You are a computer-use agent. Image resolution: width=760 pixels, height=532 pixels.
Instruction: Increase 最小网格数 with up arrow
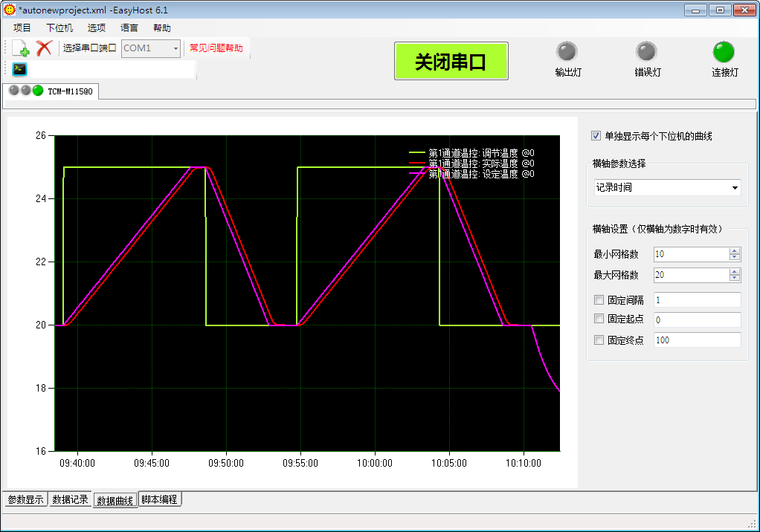[735, 250]
